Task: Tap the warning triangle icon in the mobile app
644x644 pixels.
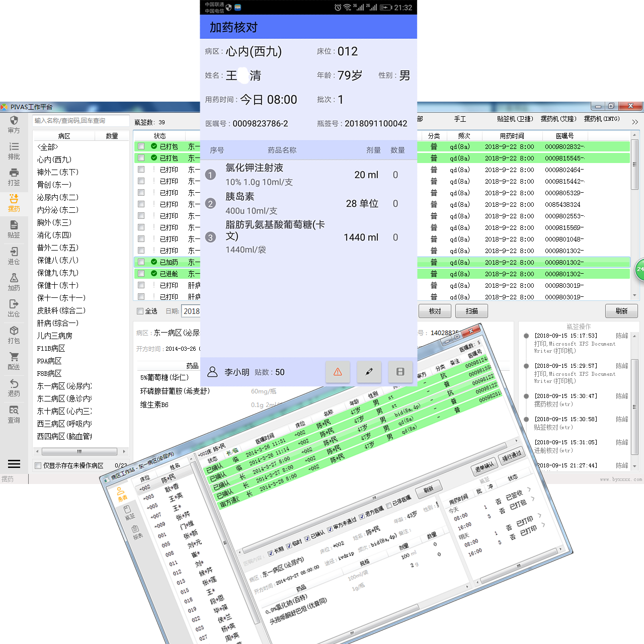Action: pyautogui.click(x=338, y=372)
